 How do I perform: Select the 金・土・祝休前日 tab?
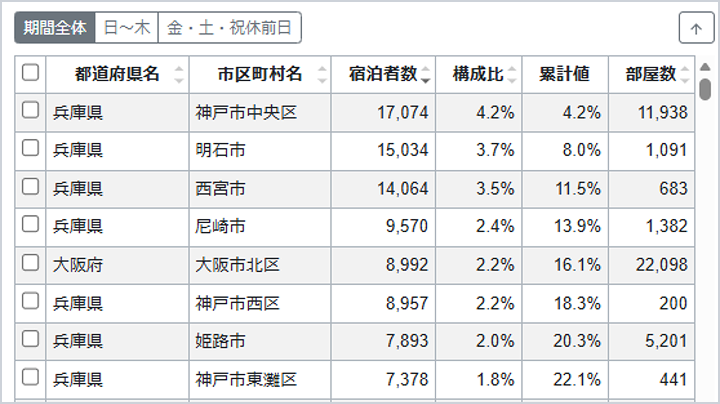[230, 28]
